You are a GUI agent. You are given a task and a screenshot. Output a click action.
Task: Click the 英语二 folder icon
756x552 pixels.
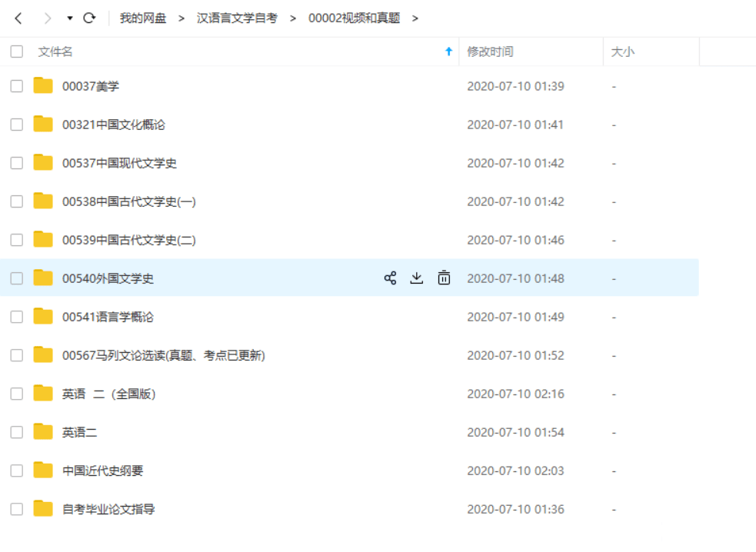click(43, 432)
